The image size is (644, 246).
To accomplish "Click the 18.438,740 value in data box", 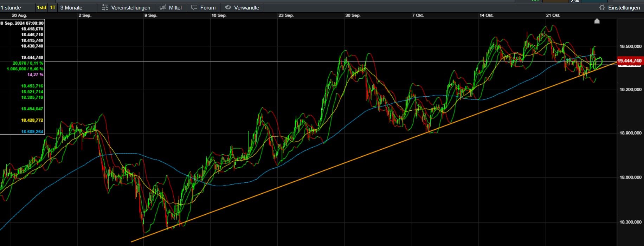I will [x=32, y=46].
